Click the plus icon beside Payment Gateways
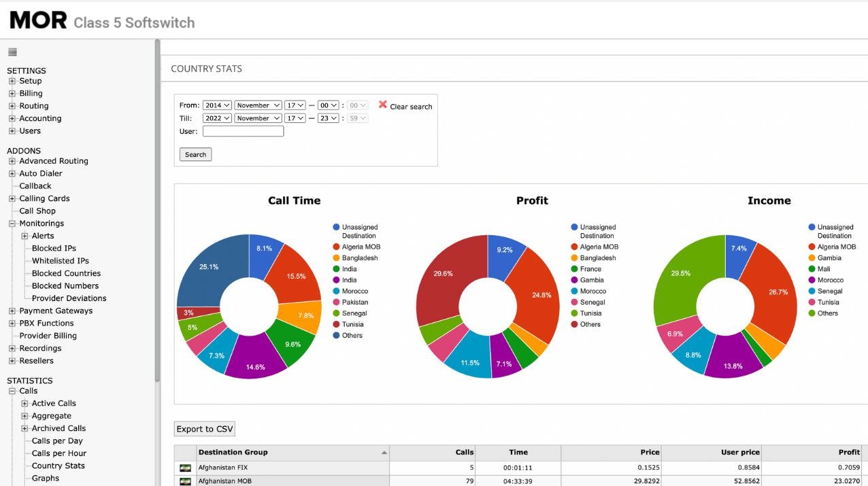Screen dimensions: 868x486 [x=11, y=311]
